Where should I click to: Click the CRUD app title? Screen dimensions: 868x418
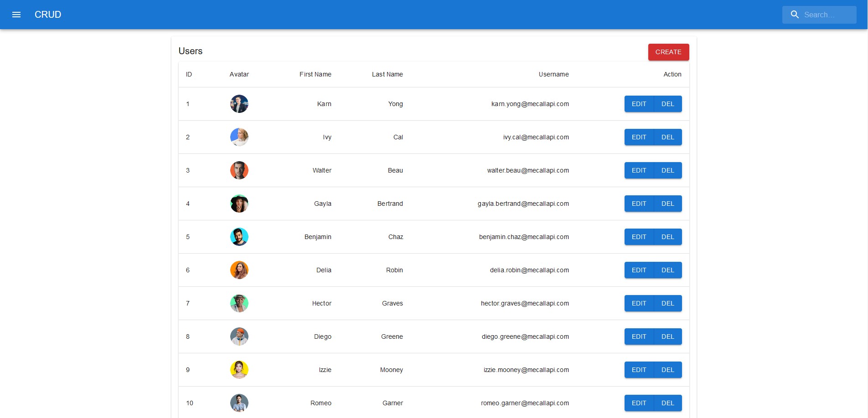(47, 15)
